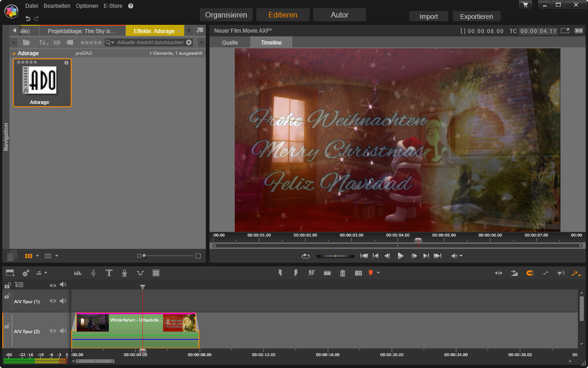Switch to the Organisieren workspace

226,15
